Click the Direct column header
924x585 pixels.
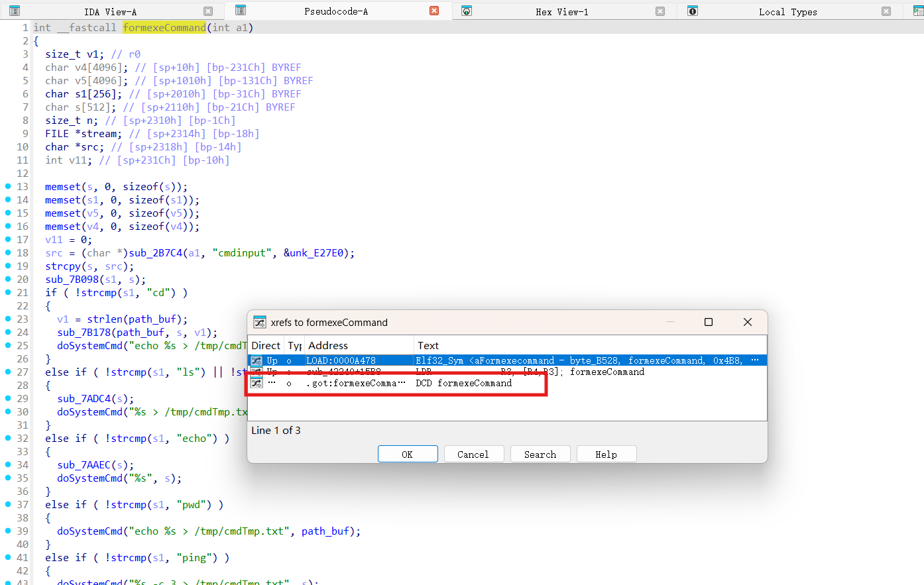[266, 345]
